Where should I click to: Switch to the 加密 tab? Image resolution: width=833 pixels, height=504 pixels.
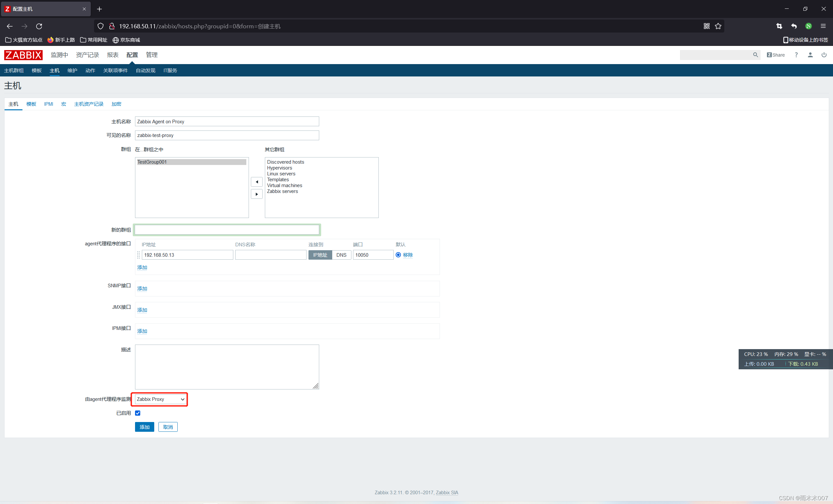click(116, 104)
